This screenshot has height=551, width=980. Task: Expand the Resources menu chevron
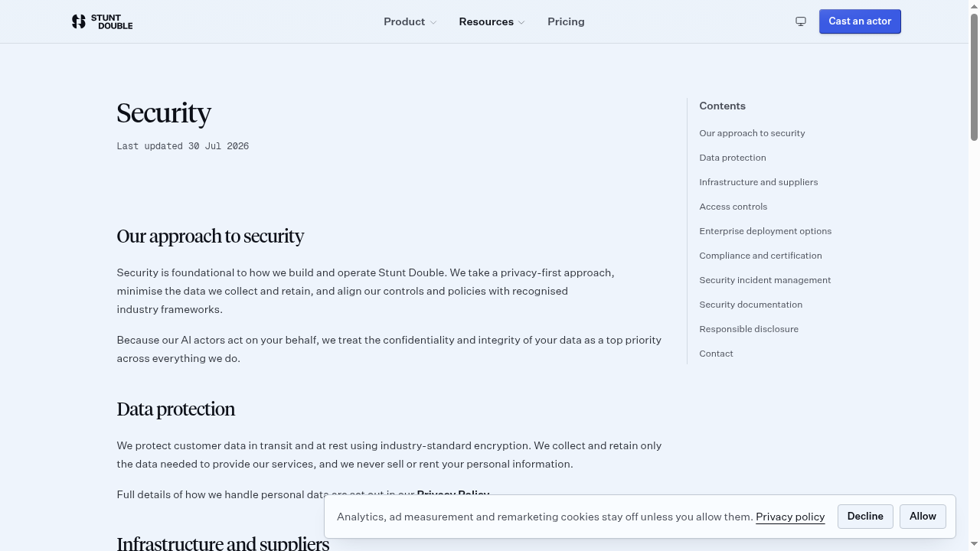click(521, 22)
